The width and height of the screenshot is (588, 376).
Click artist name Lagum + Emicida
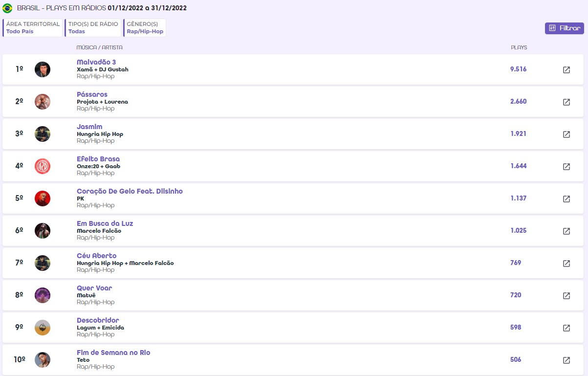[x=100, y=328]
